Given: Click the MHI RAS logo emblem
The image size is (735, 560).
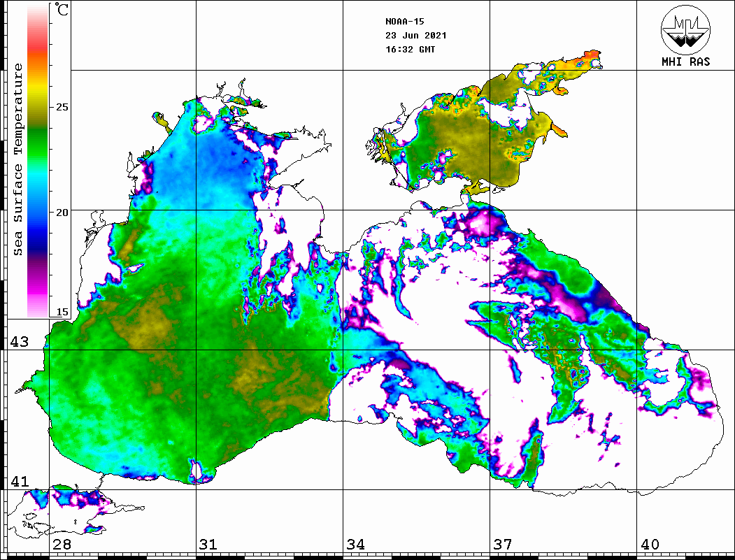Looking at the screenshot, I should pyautogui.click(x=686, y=29).
